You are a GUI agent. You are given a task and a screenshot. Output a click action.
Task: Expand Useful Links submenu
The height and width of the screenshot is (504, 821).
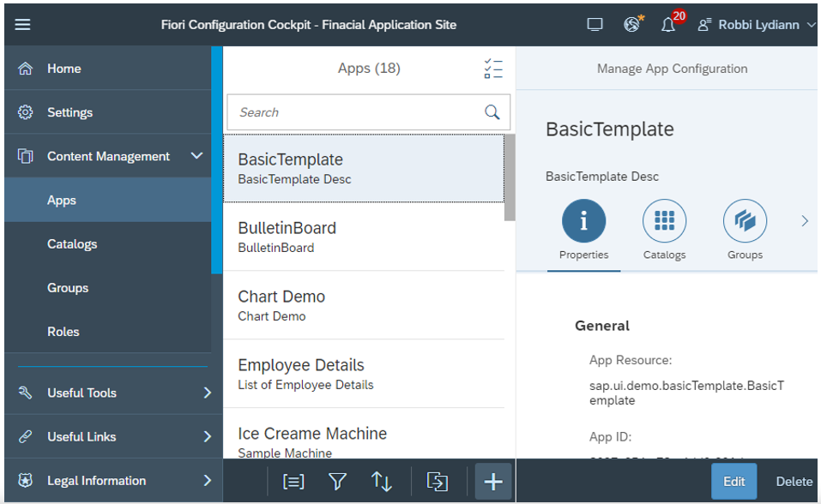point(208,436)
